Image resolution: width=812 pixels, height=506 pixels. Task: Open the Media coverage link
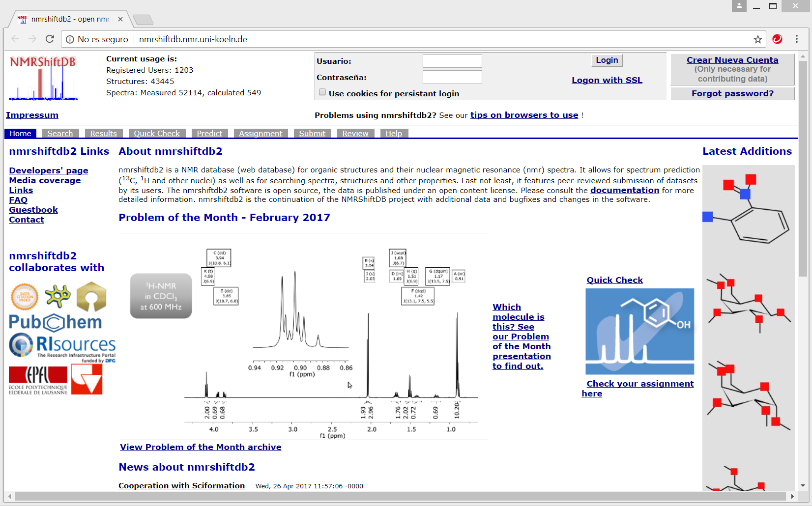click(45, 180)
